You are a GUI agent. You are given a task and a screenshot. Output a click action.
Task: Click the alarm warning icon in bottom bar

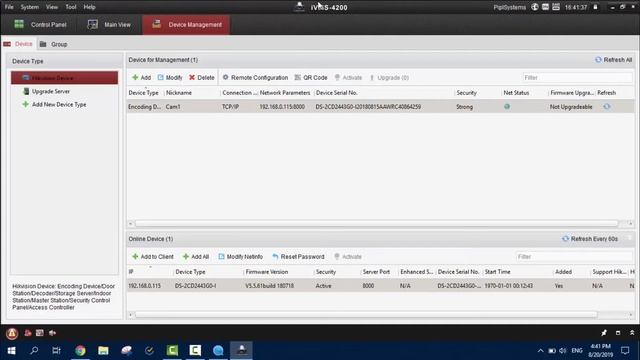pyautogui.click(x=12, y=333)
